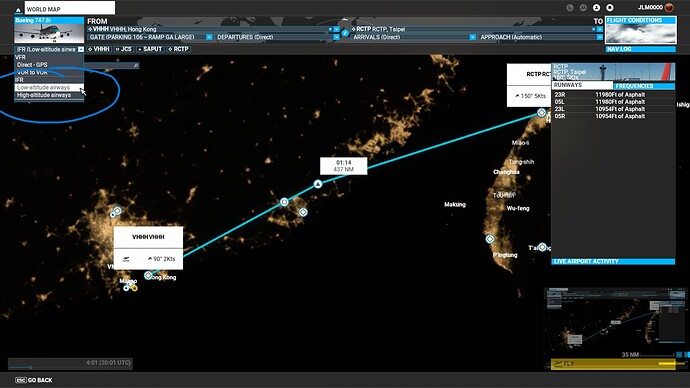
Task: Click the magnifier icon in map search box
Action: [x=136, y=66]
